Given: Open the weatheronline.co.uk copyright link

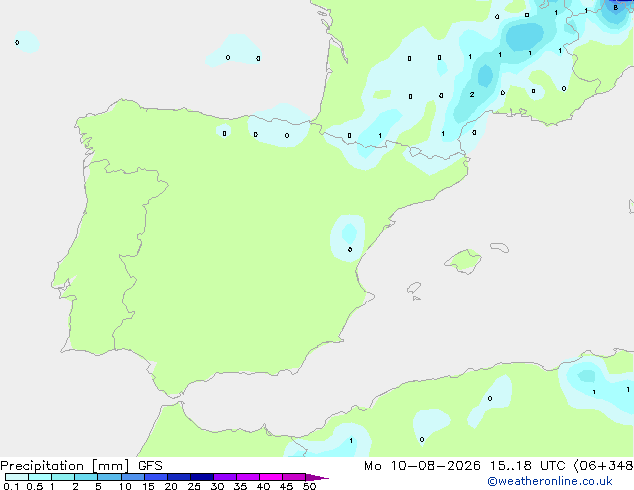Looking at the screenshot, I should 550,481.
